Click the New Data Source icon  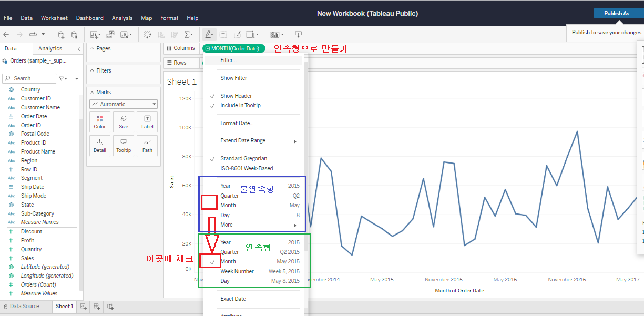[62, 35]
